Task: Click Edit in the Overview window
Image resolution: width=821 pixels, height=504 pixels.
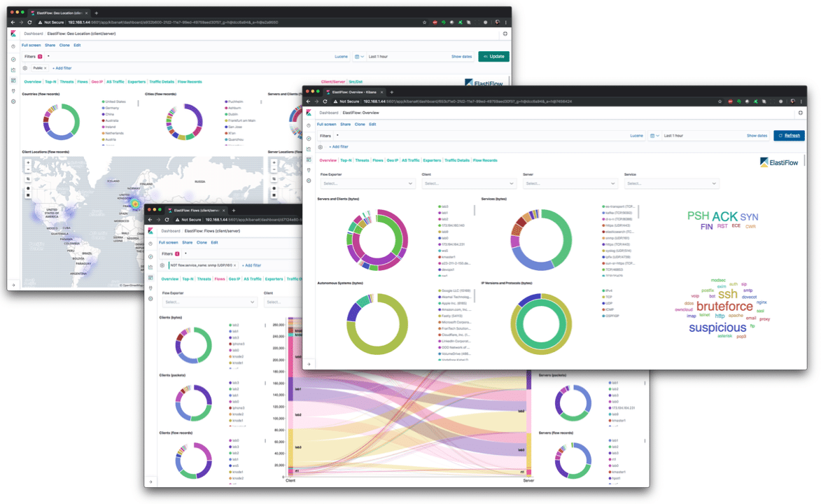Action: (373, 124)
